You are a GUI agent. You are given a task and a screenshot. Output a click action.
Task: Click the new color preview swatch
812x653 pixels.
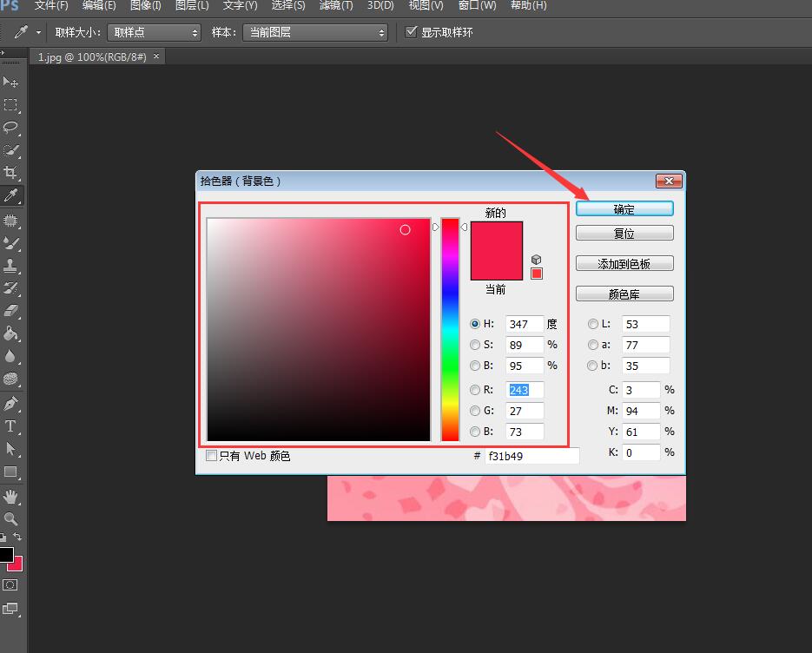click(x=496, y=236)
